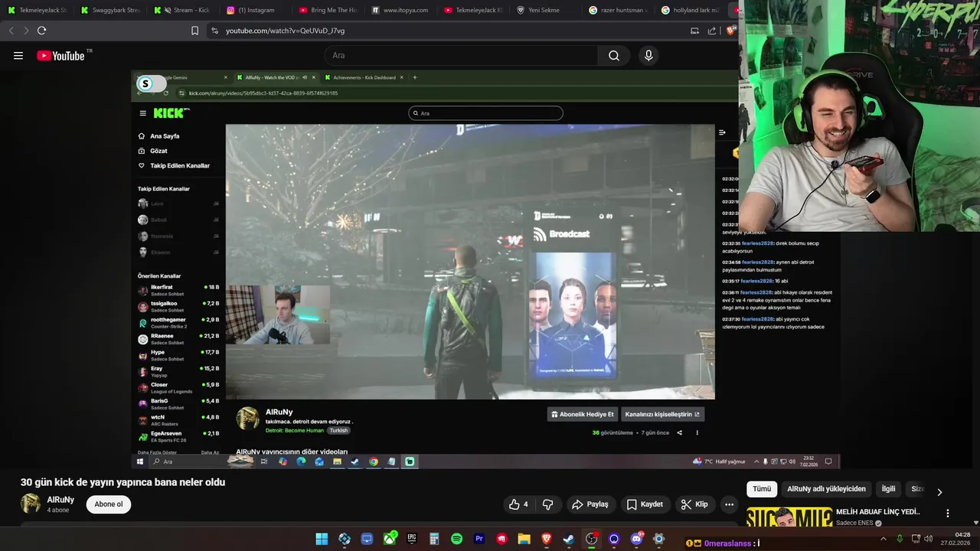Image resolution: width=980 pixels, height=551 pixels.
Task: Open Xbox app from taskbar
Action: (x=390, y=539)
